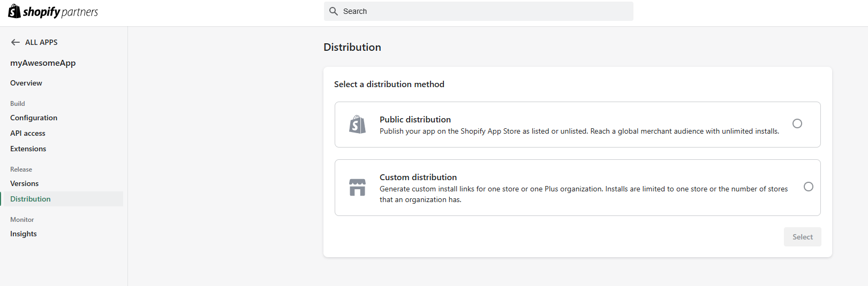Click the Shopify Partners logo
The height and width of the screenshot is (286, 868).
tap(53, 11)
